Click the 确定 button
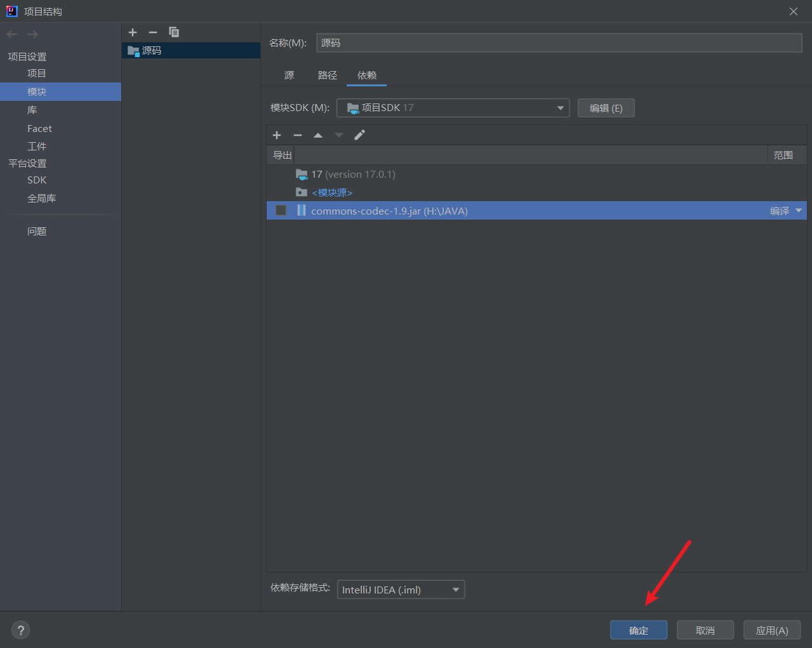This screenshot has height=648, width=812. (638, 630)
